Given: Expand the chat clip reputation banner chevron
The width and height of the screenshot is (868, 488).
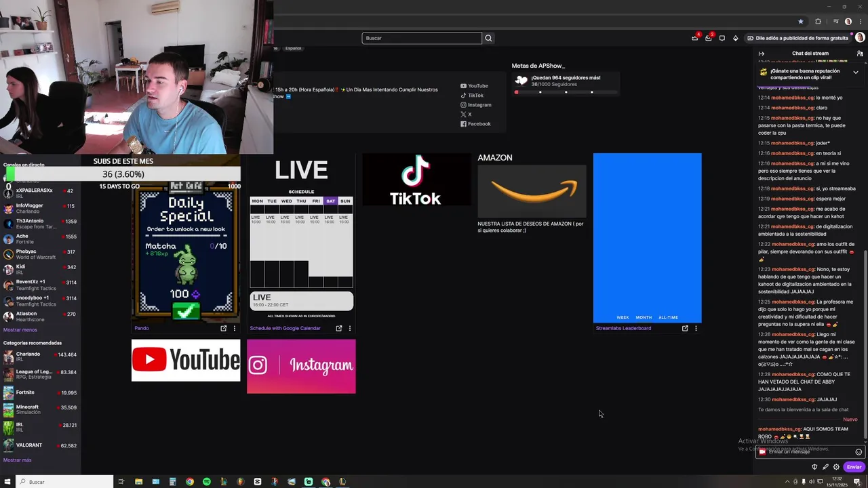Looking at the screenshot, I should coord(856,72).
